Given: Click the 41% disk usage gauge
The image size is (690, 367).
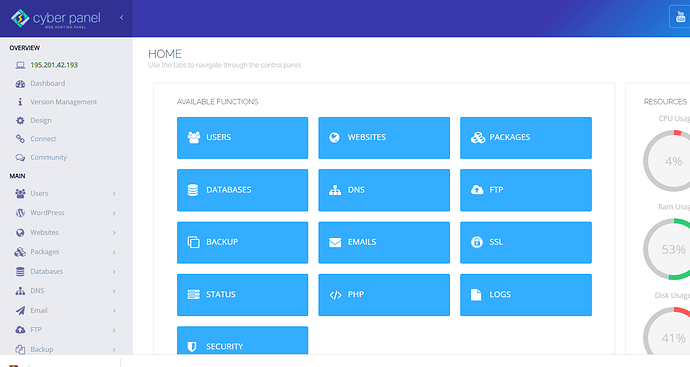Looking at the screenshot, I should (x=667, y=331).
